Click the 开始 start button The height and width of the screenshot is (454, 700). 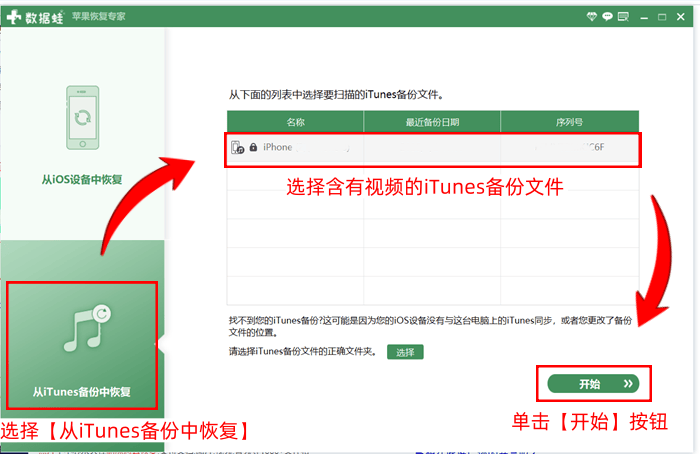(x=593, y=384)
